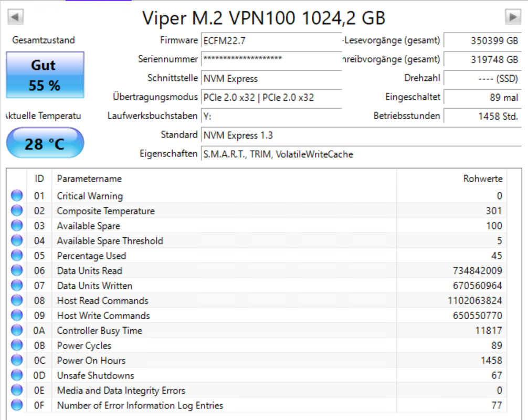Select the Übertragungsmodus PCIe 2.0 x32 field
The image size is (528, 420).
pyautogui.click(x=271, y=97)
